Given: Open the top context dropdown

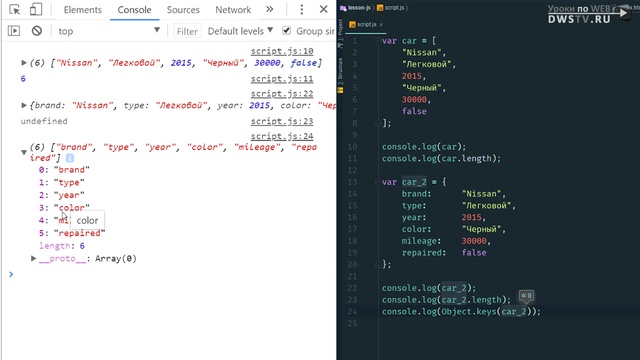Looking at the screenshot, I should (109, 31).
